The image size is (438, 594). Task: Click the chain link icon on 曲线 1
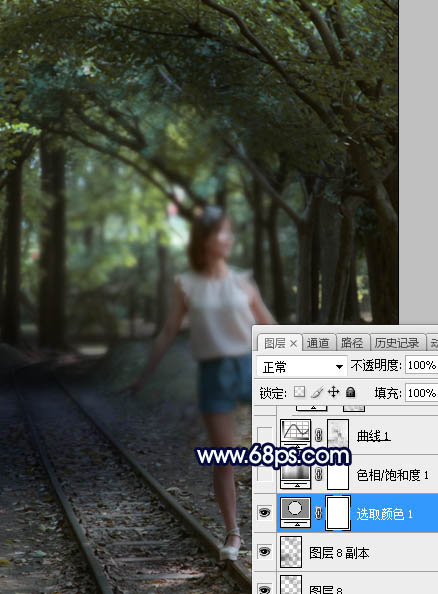point(319,435)
